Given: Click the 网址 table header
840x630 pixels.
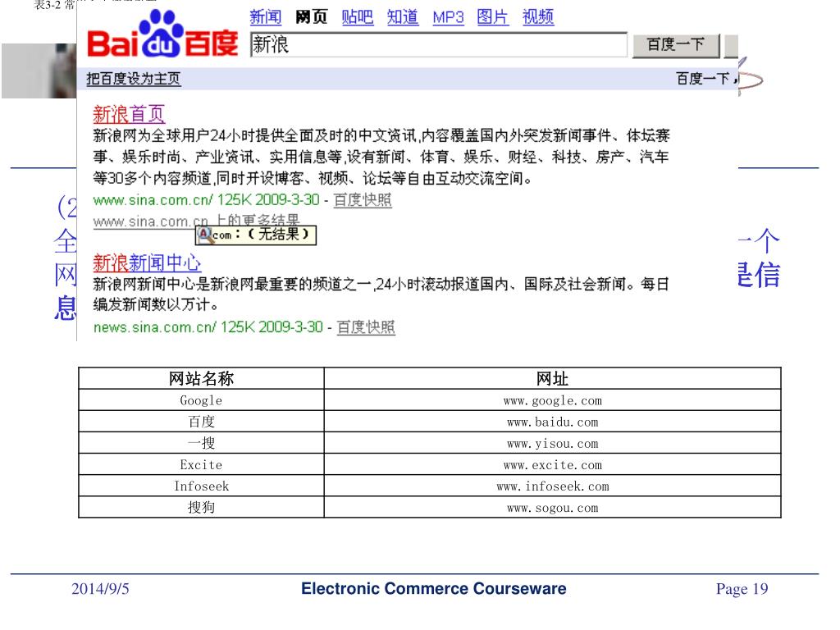Looking at the screenshot, I should click(x=552, y=379).
